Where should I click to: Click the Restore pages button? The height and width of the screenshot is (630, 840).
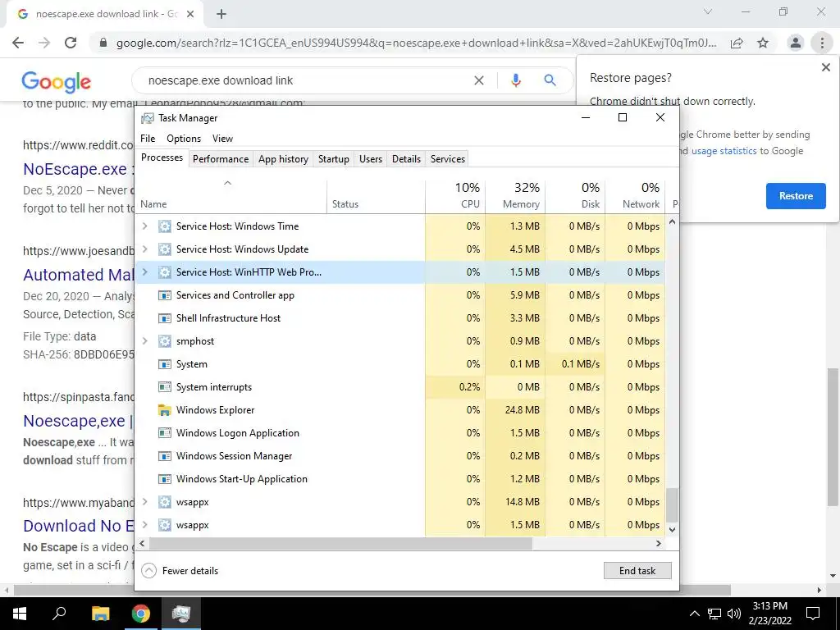(796, 196)
